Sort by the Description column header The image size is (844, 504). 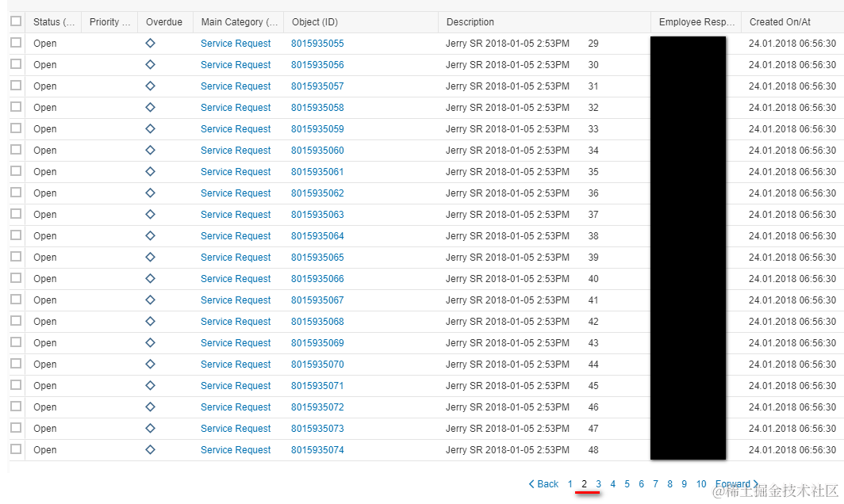click(x=544, y=22)
